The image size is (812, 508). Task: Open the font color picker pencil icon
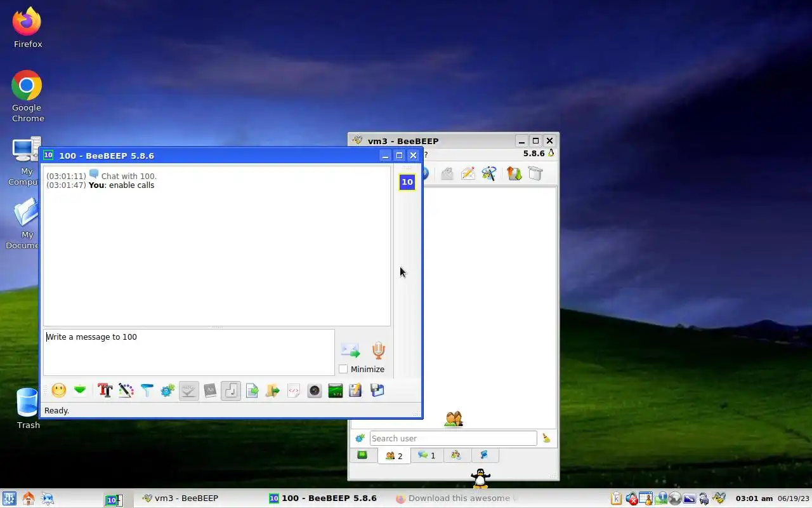point(126,391)
